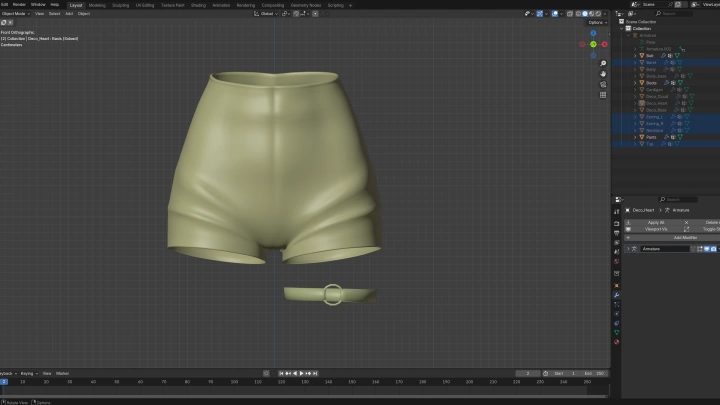This screenshot has height=405, width=720.
Task: Expand the Belt object in outliner
Action: click(x=636, y=56)
